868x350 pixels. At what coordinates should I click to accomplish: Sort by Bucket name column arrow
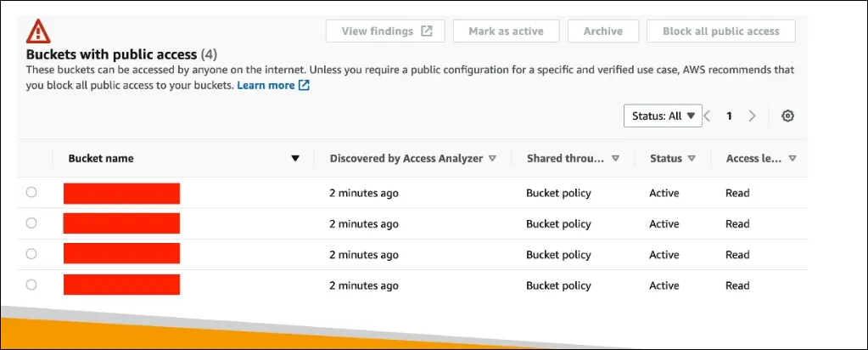tap(295, 159)
